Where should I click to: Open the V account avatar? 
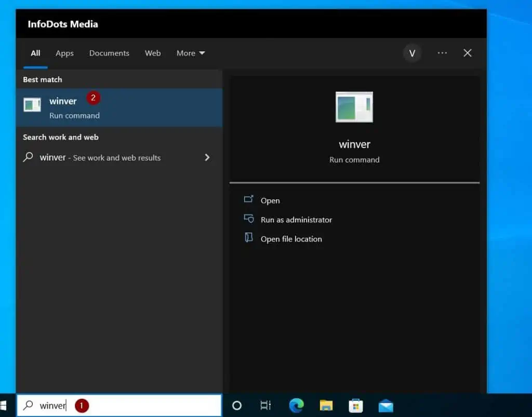412,53
